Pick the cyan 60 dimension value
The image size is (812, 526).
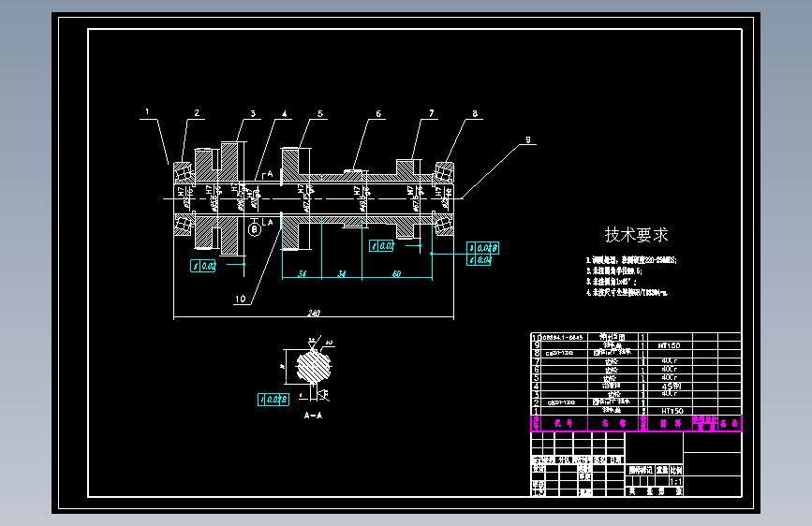tap(397, 274)
